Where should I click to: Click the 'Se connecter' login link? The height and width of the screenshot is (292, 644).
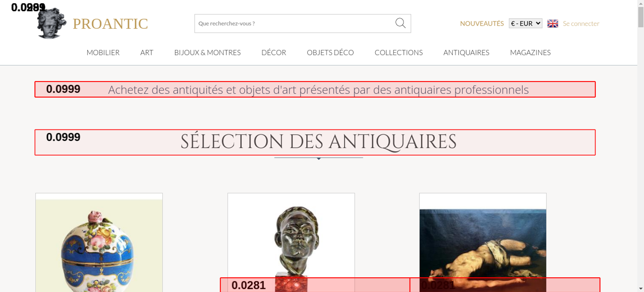pyautogui.click(x=581, y=23)
